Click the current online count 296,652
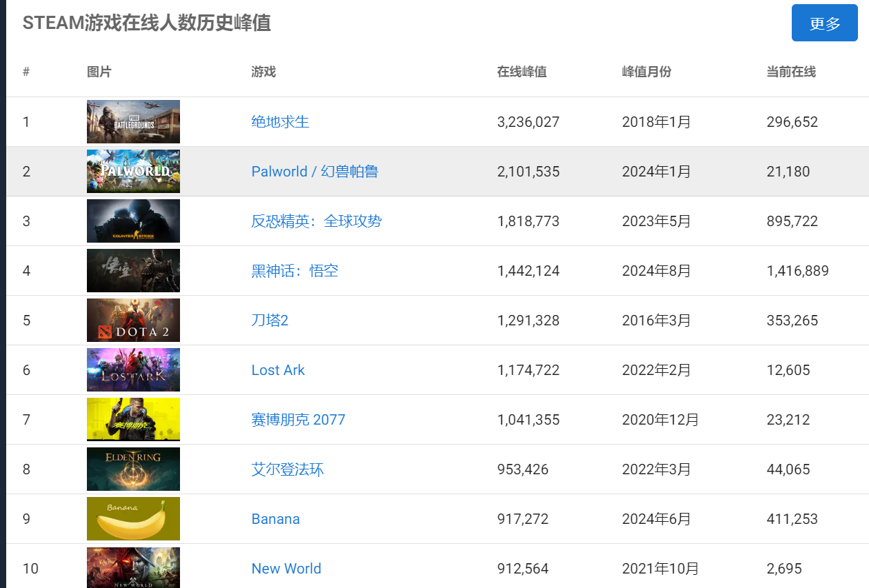869x588 pixels. pyautogui.click(x=792, y=122)
